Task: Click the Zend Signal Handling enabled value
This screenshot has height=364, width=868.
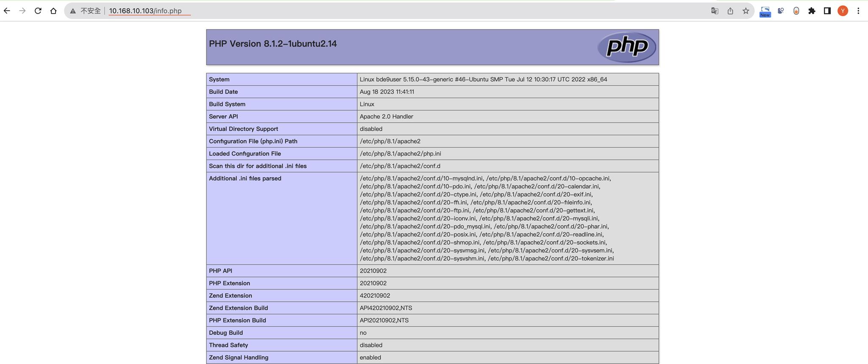Action: coord(370,357)
